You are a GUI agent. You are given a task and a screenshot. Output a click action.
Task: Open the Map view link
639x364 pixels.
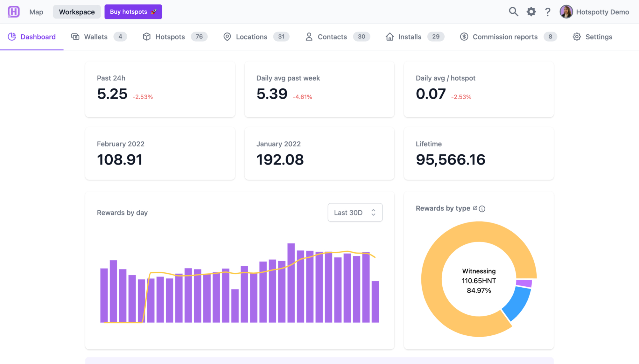click(x=36, y=12)
